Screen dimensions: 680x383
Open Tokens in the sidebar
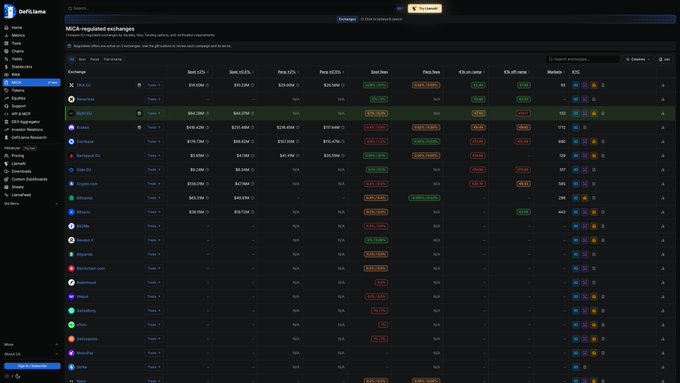[18, 90]
